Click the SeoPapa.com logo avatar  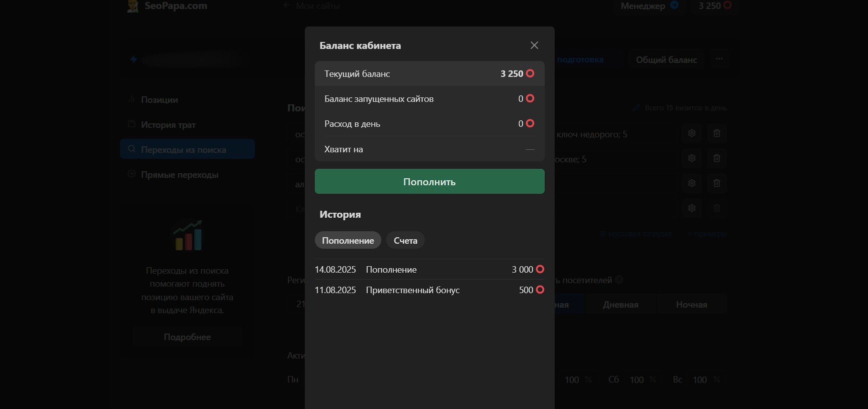132,6
